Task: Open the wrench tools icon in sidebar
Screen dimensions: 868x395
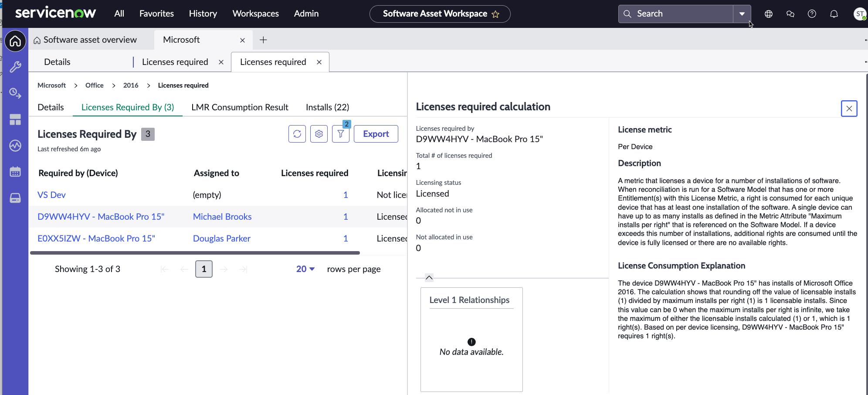Action: click(15, 67)
